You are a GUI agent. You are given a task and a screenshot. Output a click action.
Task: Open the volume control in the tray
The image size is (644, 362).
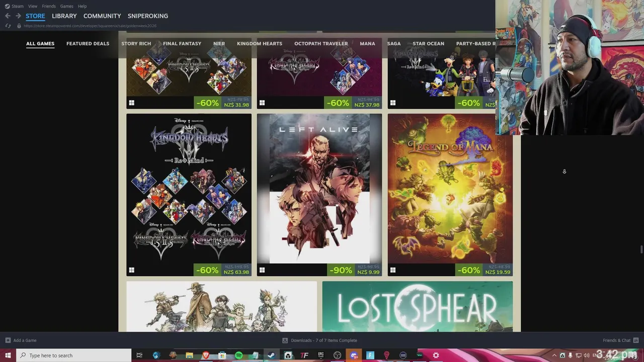(586, 355)
